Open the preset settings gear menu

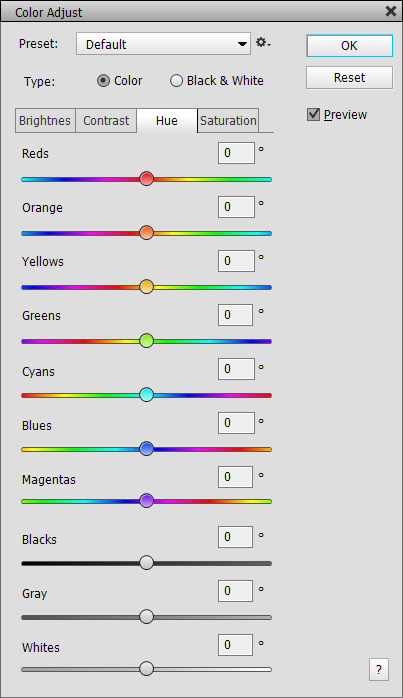(263, 43)
